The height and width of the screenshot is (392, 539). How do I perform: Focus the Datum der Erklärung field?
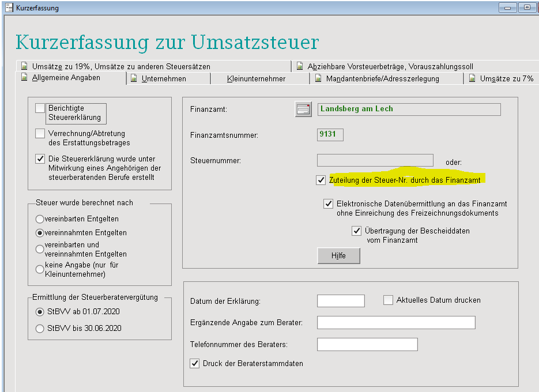[341, 301]
